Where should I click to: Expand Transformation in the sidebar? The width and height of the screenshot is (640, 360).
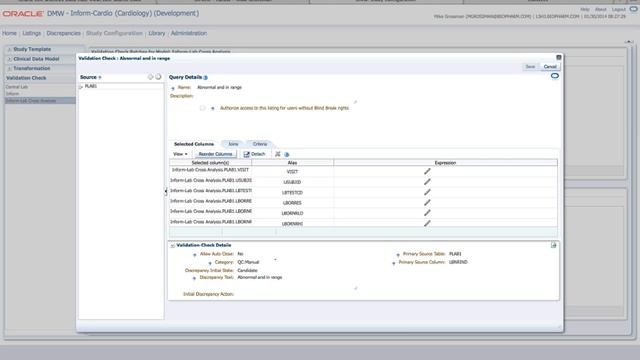coord(9,69)
